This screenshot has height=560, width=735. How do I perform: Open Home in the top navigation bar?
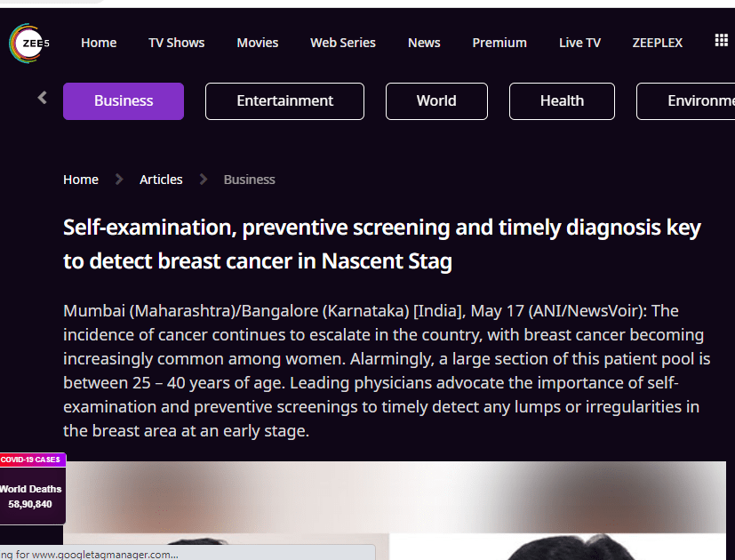tap(99, 43)
